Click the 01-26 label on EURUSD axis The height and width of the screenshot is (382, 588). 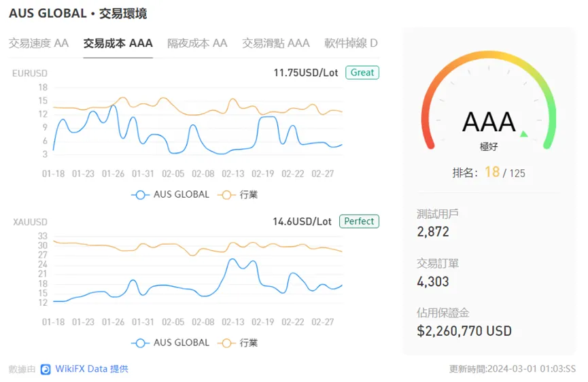click(x=113, y=174)
